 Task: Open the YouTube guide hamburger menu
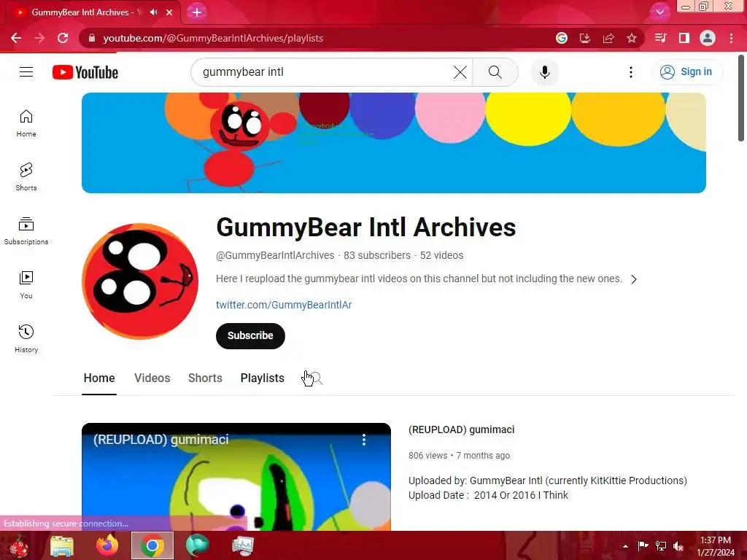(26, 72)
